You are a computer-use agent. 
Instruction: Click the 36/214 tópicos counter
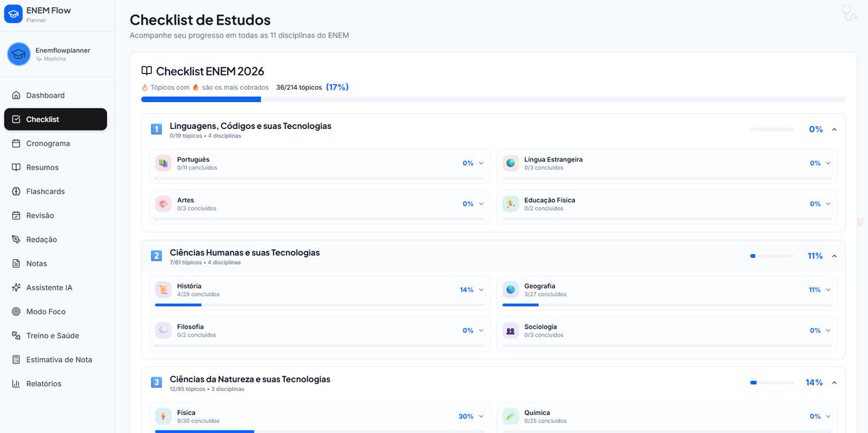tap(299, 87)
